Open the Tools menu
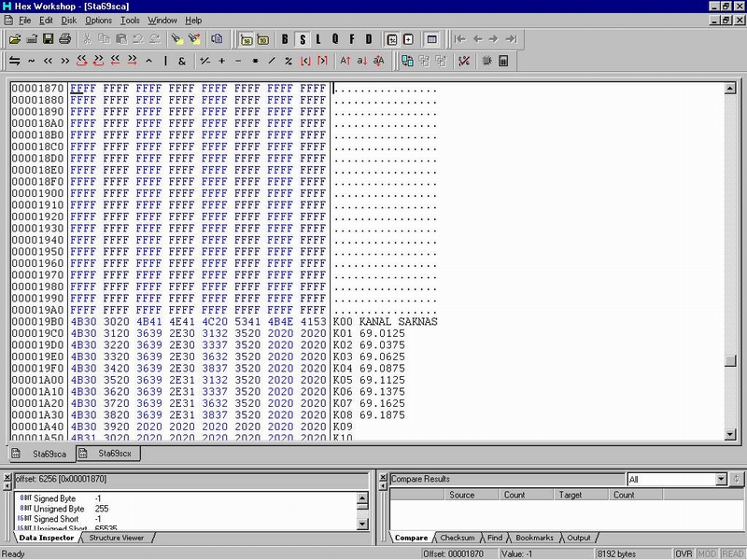This screenshot has height=560, width=747. [x=130, y=20]
